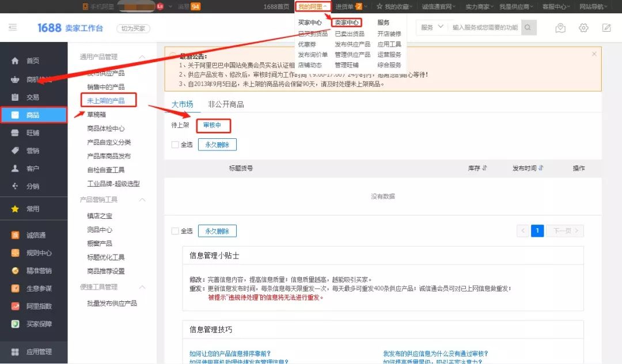Click the 诚信通 orange icon in sidebar
The height and width of the screenshot is (364, 622).
15,235
